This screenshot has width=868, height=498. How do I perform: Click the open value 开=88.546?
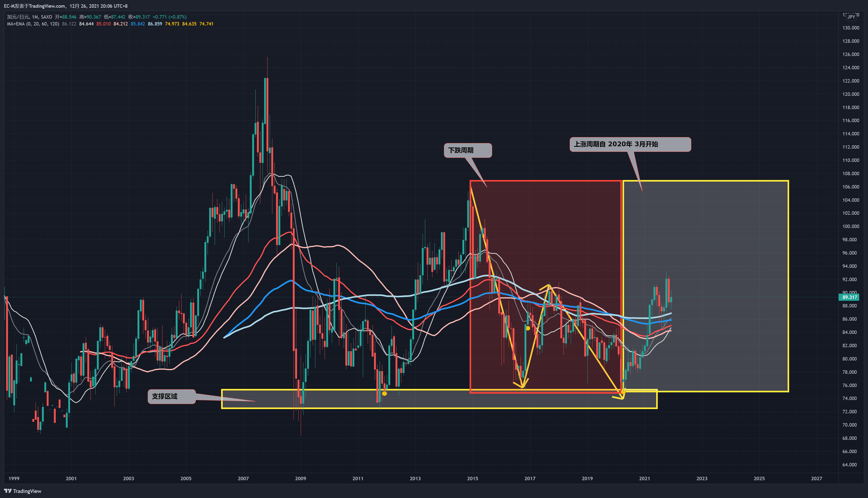point(66,17)
